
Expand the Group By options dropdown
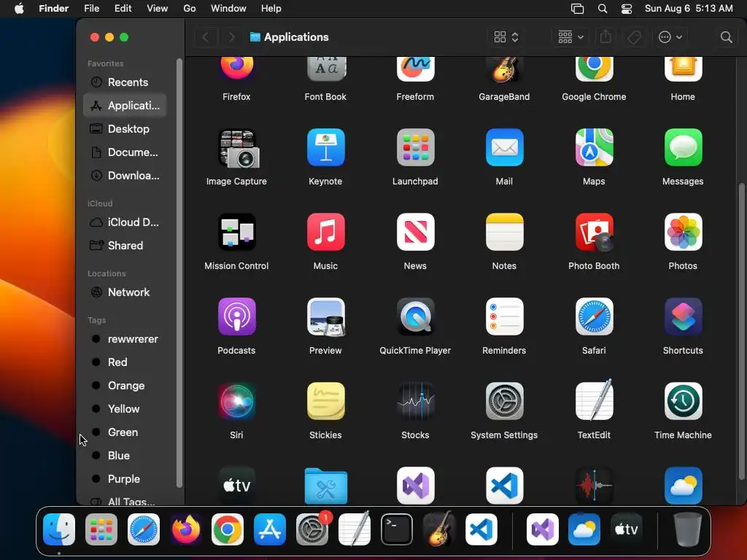[x=570, y=37]
